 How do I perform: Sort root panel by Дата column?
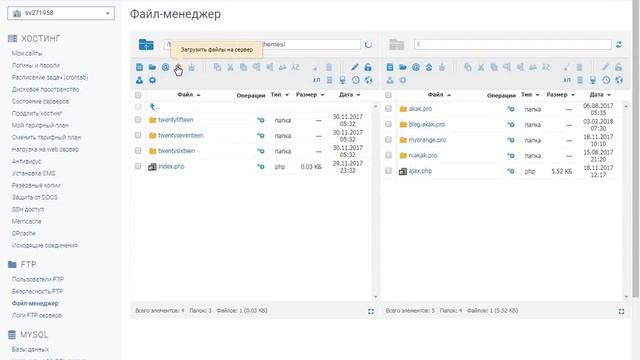(600, 95)
